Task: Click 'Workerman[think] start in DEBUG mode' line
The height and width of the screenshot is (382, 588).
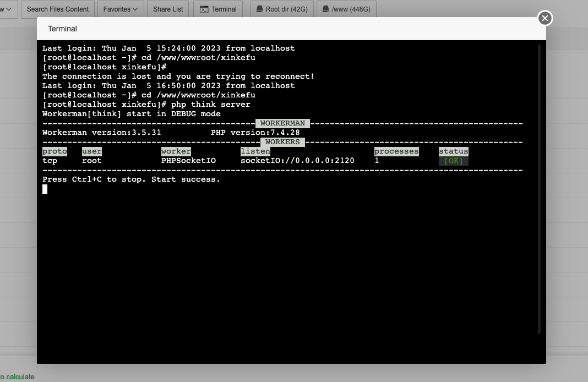Action: (x=131, y=114)
